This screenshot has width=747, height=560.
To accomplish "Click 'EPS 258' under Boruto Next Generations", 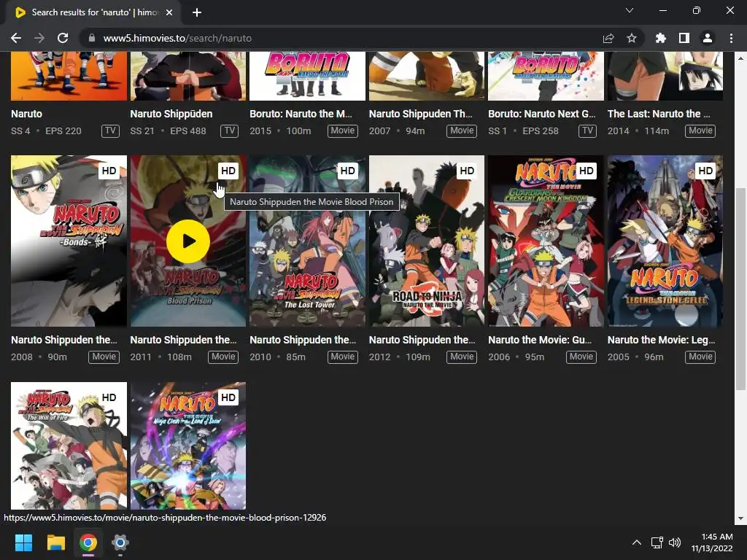I will tap(541, 131).
